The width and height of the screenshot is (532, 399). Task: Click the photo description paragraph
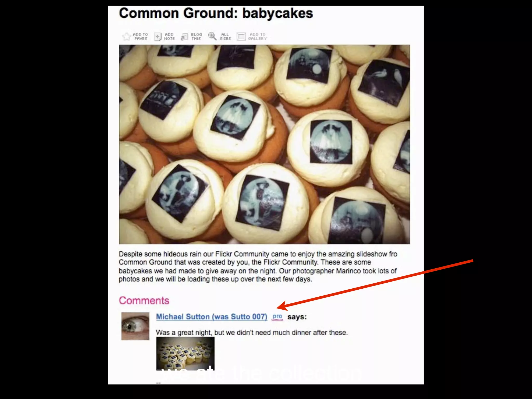click(x=258, y=267)
